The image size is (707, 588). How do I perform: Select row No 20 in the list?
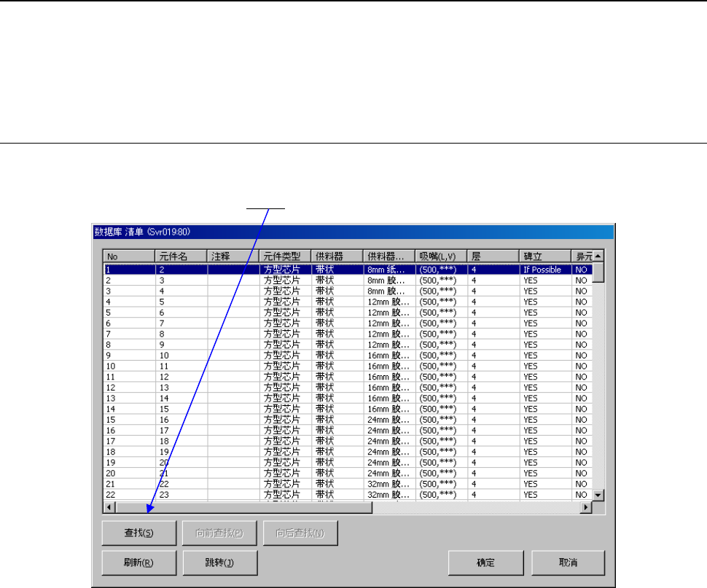[x=348, y=474]
